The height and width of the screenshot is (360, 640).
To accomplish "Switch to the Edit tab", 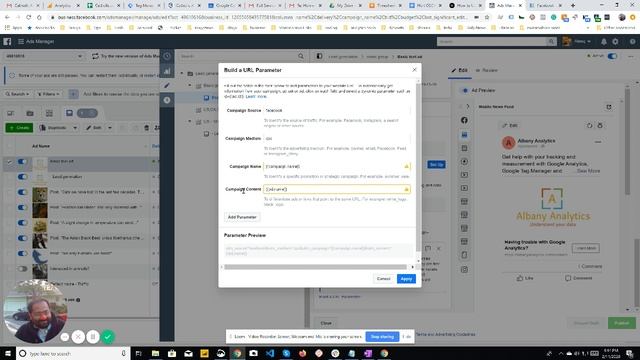I will tap(460, 70).
